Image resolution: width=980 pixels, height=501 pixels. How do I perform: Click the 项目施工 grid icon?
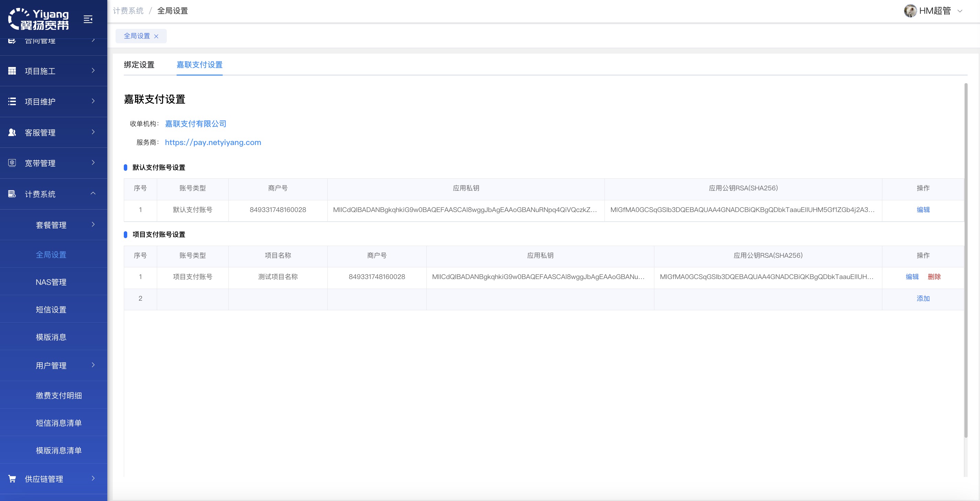tap(12, 71)
